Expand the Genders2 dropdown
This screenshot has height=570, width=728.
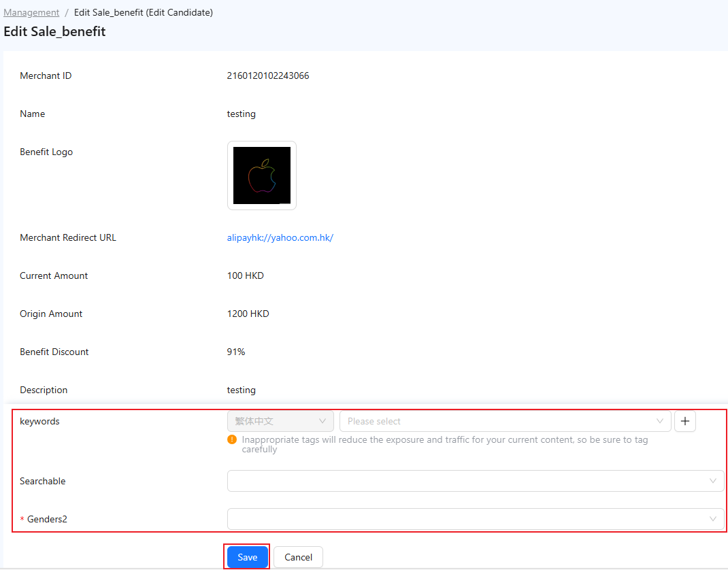(x=475, y=519)
